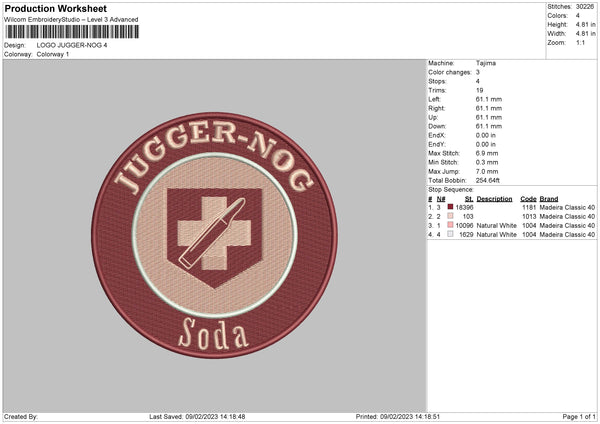Image resolution: width=600 pixels, height=424 pixels.
Task: Select the Height value 4.81 in
Action: [x=585, y=24]
